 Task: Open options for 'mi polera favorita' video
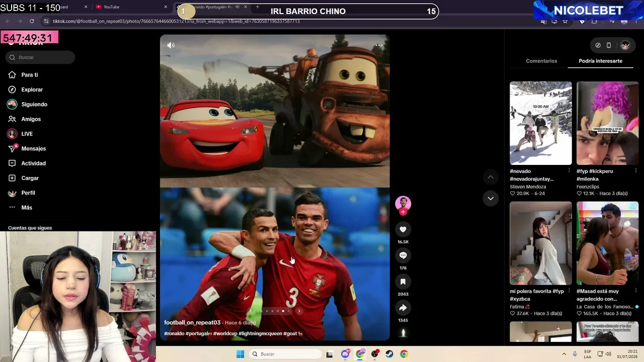coord(569,291)
